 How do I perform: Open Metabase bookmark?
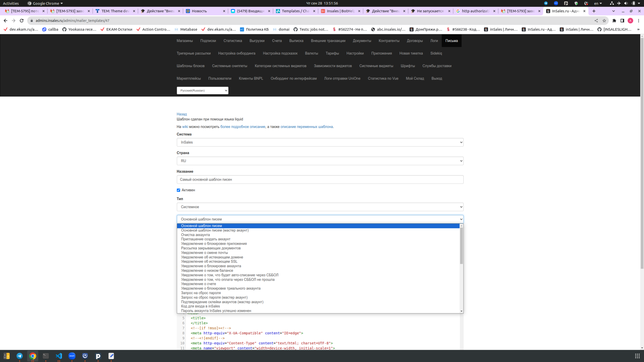[x=186, y=29]
